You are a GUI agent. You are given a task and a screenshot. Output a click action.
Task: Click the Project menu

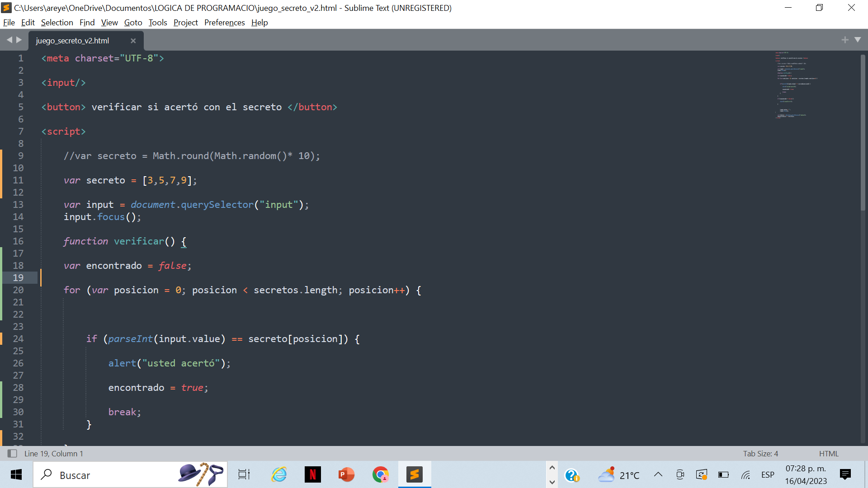pyautogui.click(x=185, y=22)
